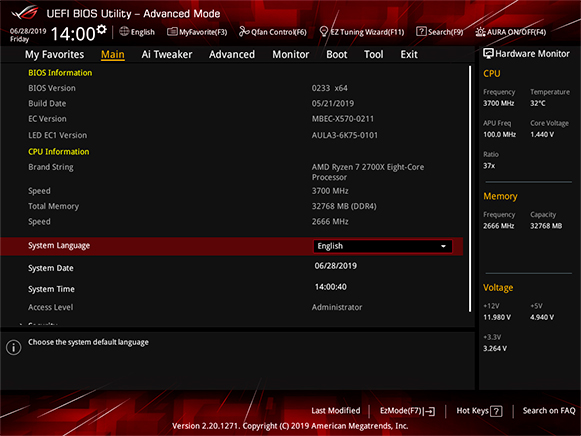Switch to EzMode(F7)

407,411
